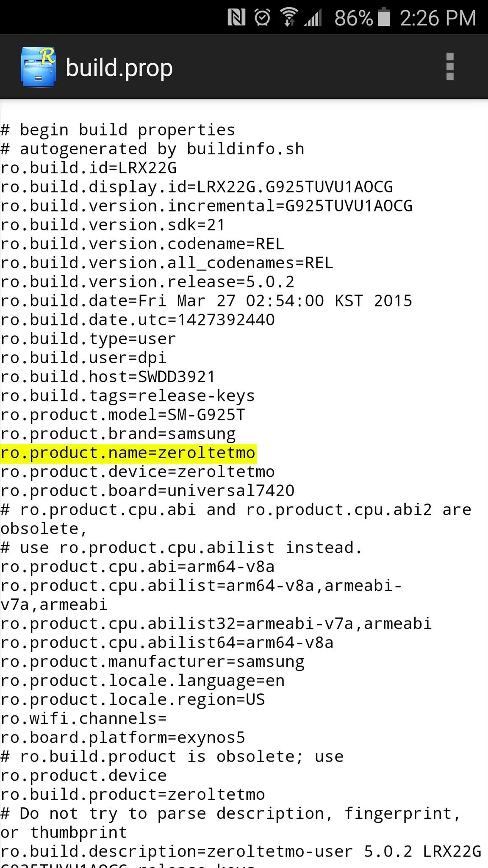Place cursor on ro.product.model=SM-G925T line

coord(123,415)
